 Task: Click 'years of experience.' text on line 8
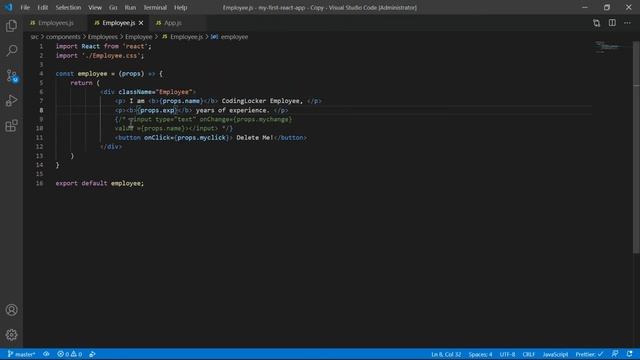click(232, 110)
